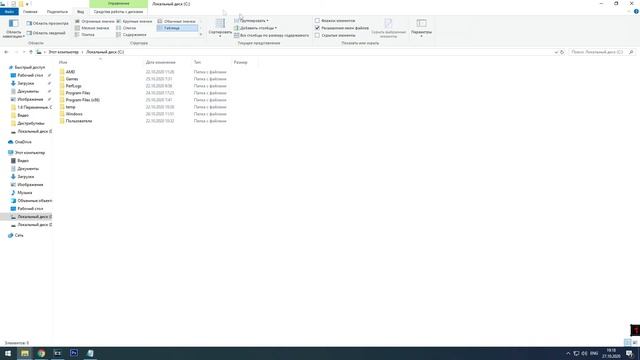Image resolution: width=640 pixels, height=360 pixels.
Task: Switch layout to Medium icons (Обычные значки)
Action: (176, 21)
